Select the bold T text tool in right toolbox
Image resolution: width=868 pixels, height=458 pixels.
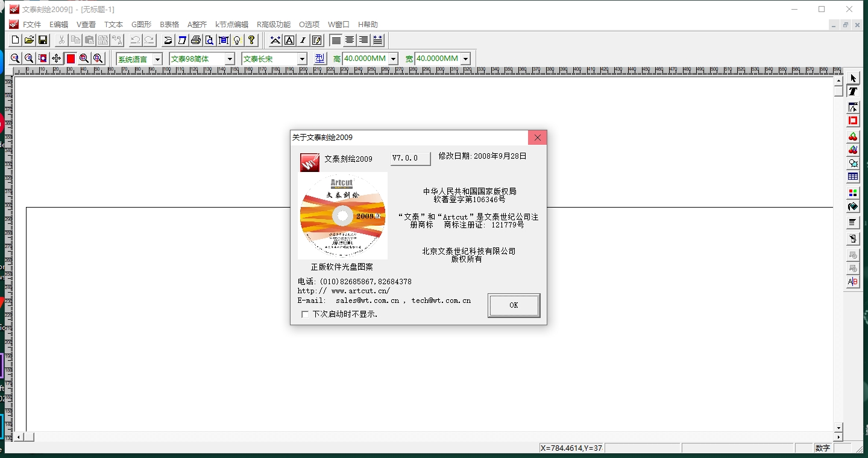tap(853, 92)
